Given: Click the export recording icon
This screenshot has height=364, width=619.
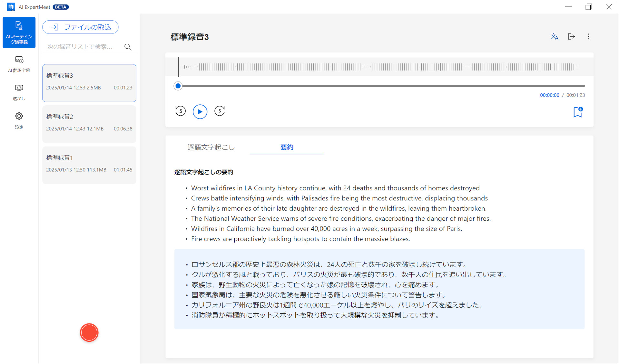Looking at the screenshot, I should [571, 37].
